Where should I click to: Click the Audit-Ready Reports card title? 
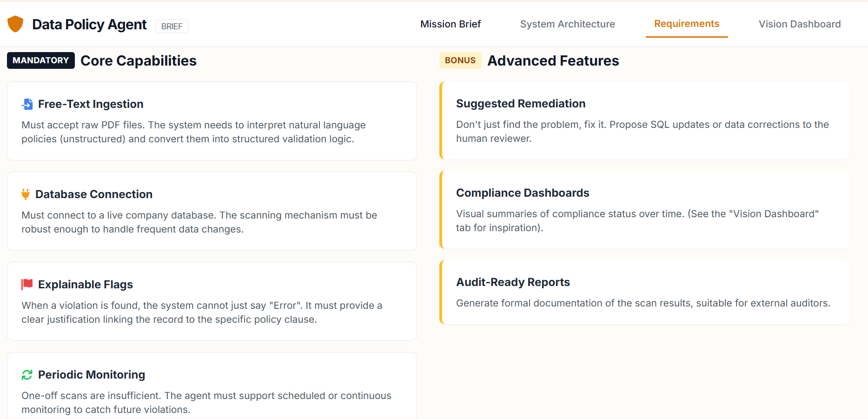coord(513,282)
